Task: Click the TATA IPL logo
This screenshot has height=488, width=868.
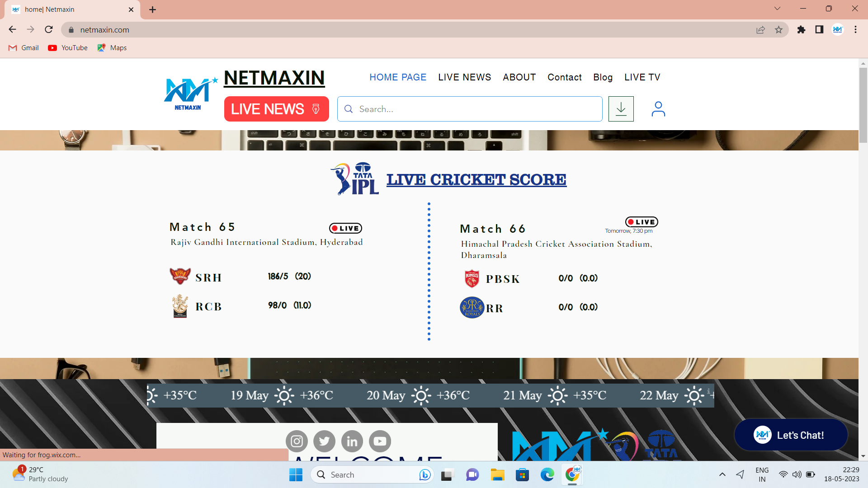Action: 355,179
